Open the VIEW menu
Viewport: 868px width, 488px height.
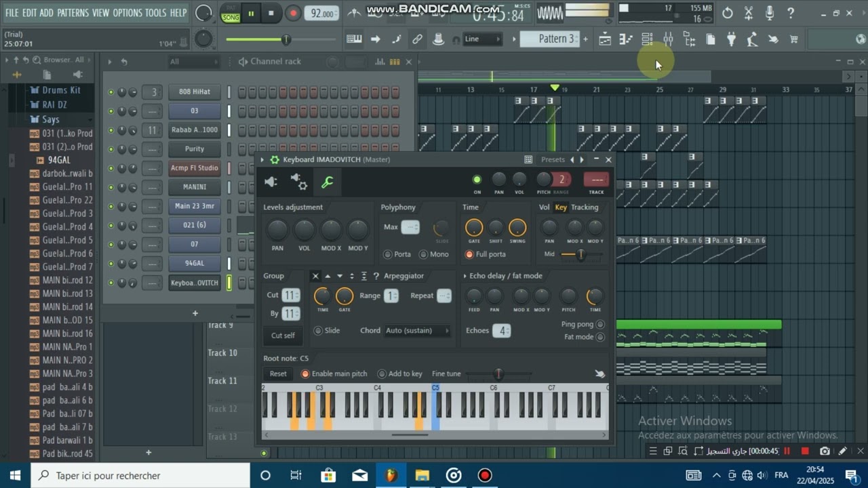[100, 13]
